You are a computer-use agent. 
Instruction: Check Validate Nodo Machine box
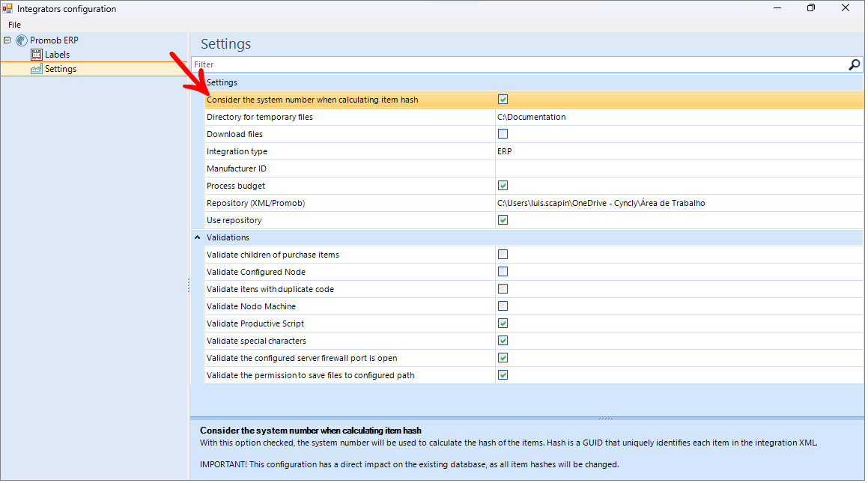503,306
